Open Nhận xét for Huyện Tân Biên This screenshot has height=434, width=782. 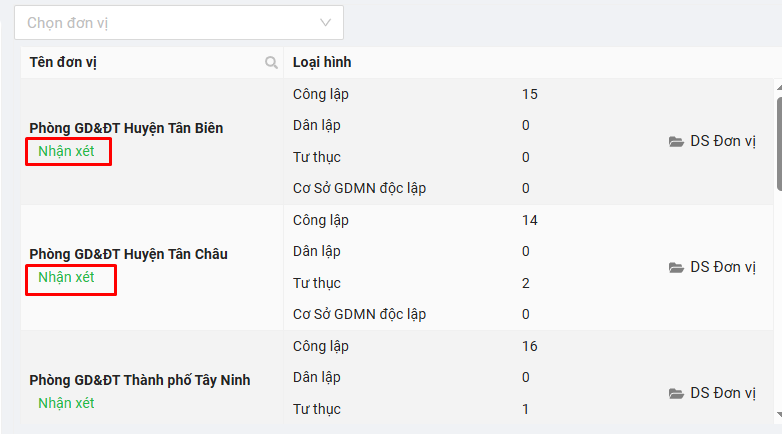67,152
